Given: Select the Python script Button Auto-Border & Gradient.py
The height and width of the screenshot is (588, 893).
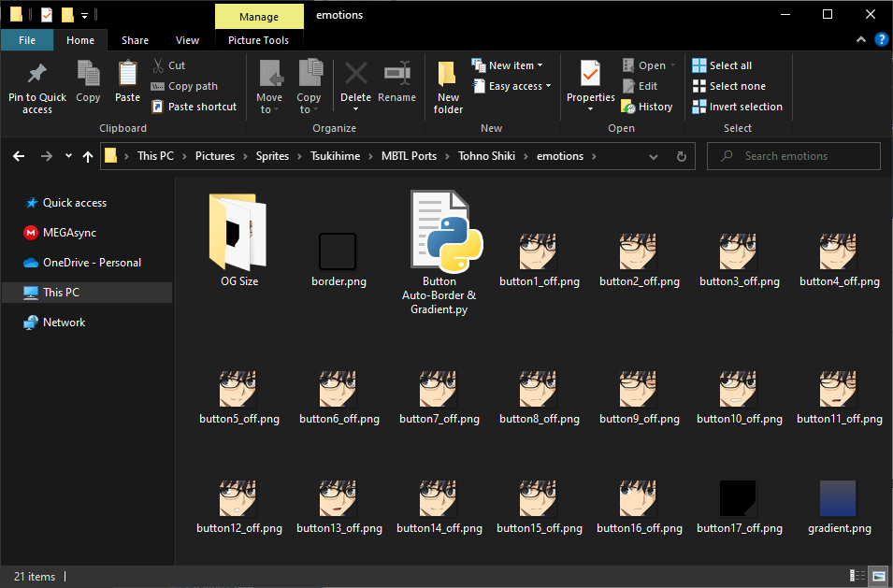Looking at the screenshot, I should pyautogui.click(x=439, y=253).
